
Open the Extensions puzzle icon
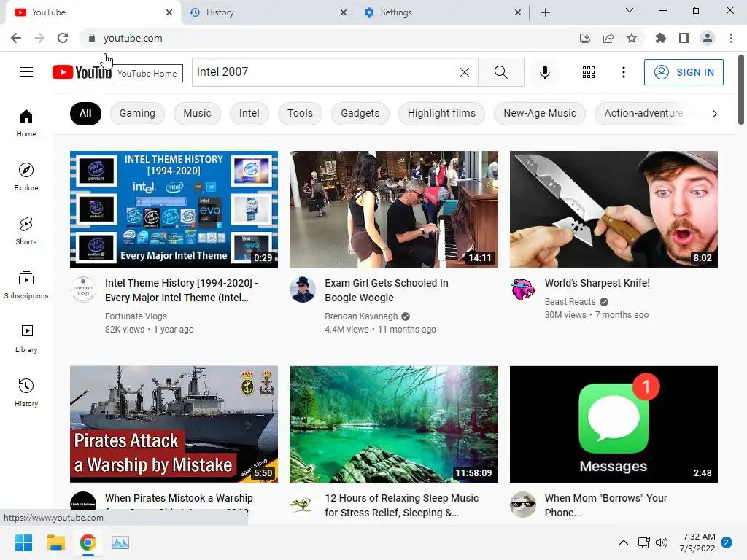(660, 38)
